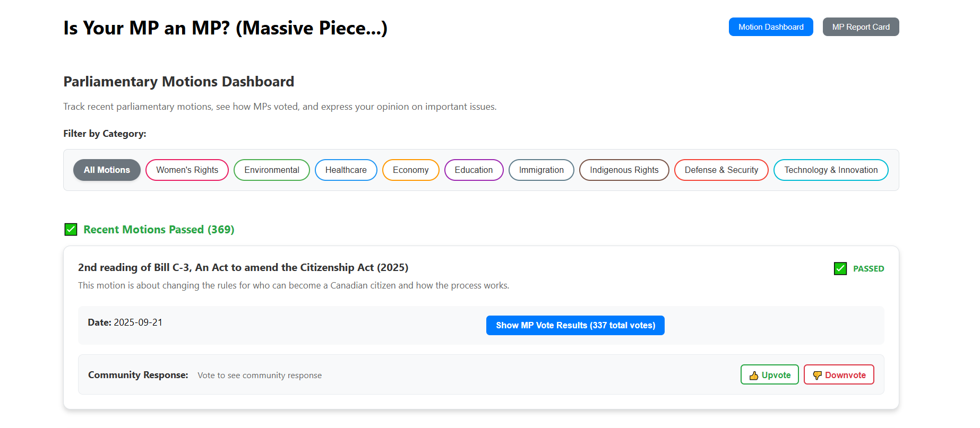This screenshot has width=980, height=428.
Task: Filter motions by Women's Rights
Action: coord(187,170)
